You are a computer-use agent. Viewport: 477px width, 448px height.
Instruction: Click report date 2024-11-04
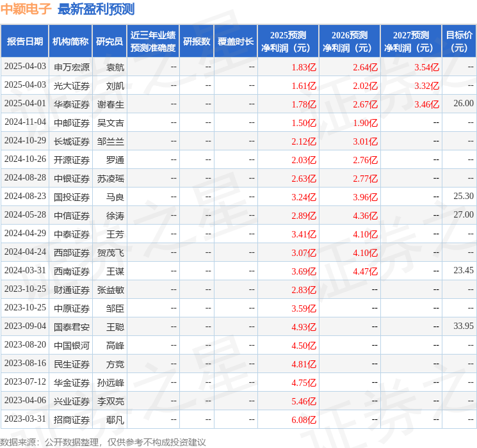(25, 122)
